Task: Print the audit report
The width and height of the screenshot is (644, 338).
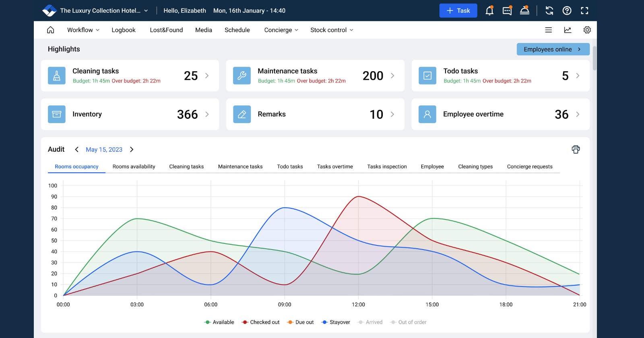Action: point(576,150)
